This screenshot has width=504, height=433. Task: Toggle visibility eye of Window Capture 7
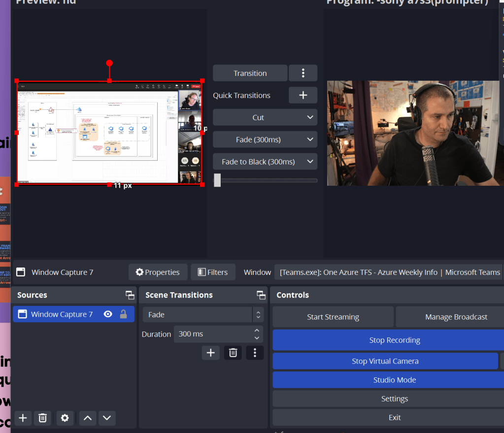point(108,314)
